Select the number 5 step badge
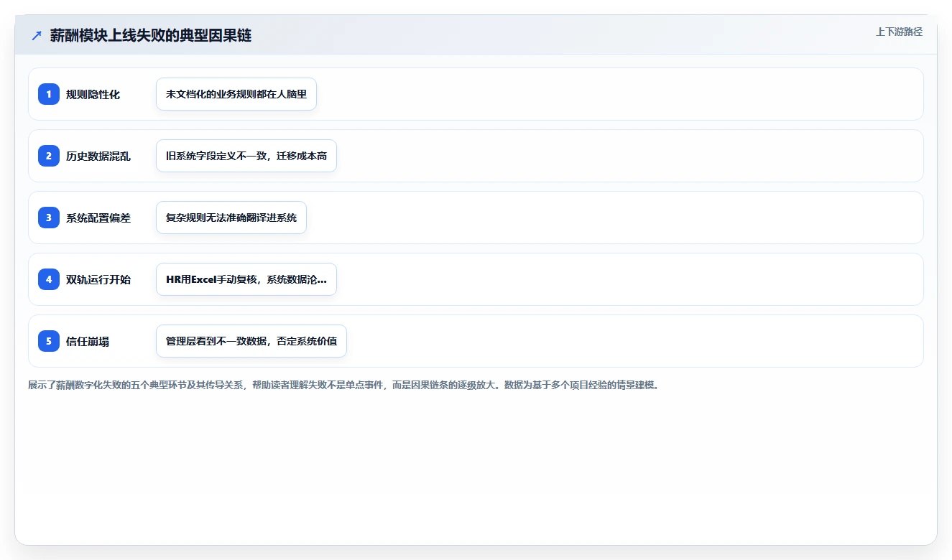Screen dimensions: 952x560 [x=49, y=341]
